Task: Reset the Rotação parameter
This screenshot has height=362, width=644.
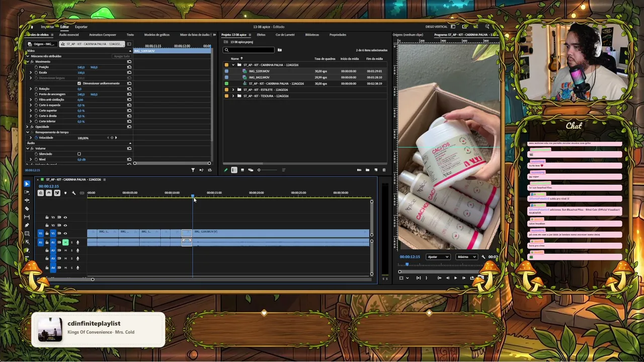Action: pyautogui.click(x=129, y=88)
